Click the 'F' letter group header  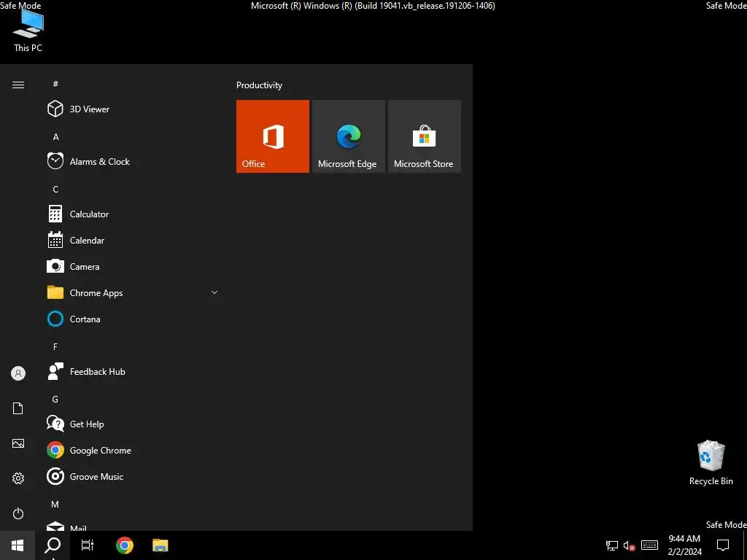55,346
